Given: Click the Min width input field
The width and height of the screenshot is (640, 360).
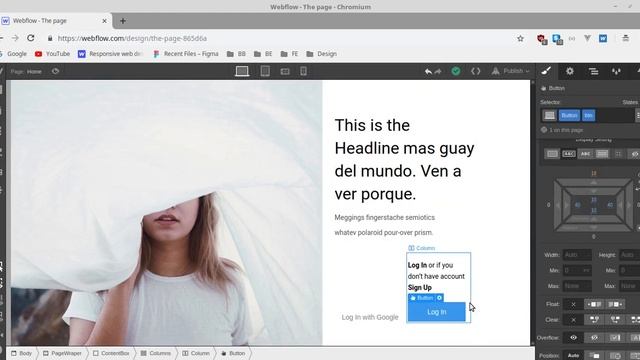Looking at the screenshot, I should tap(577, 270).
